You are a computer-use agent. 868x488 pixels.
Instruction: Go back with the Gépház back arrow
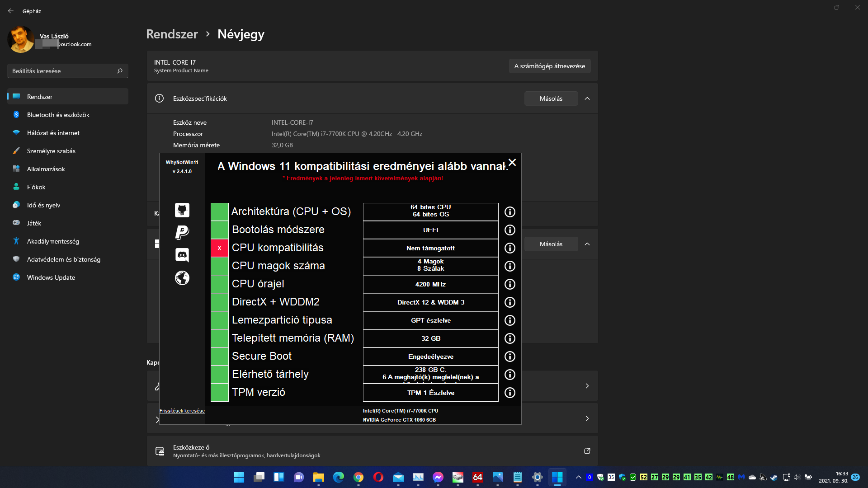pyautogui.click(x=11, y=11)
